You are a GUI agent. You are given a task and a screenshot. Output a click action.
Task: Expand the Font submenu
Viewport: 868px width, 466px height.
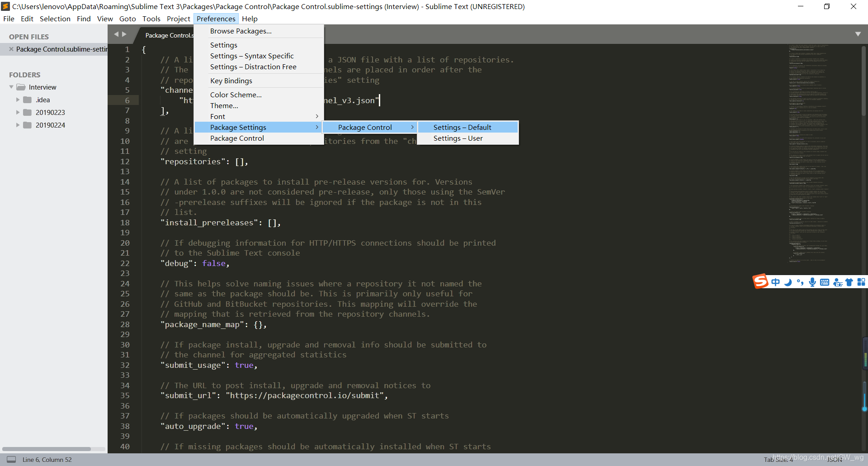click(x=259, y=116)
